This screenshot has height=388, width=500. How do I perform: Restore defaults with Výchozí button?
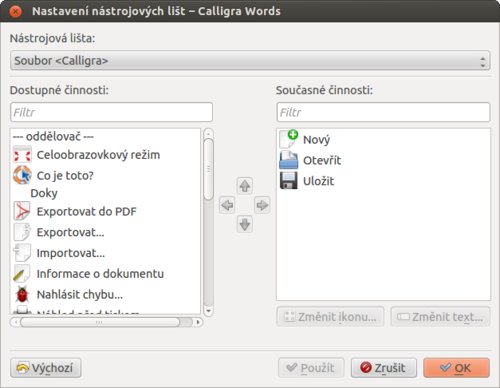point(46,368)
